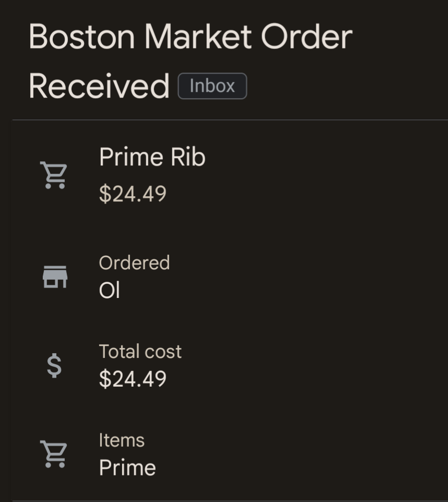Click the word 'Received' in the subject
448x502 pixels.
click(99, 86)
